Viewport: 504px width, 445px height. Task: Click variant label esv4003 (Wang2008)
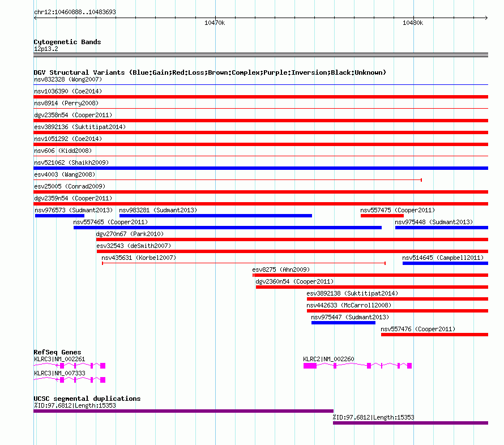coord(65,174)
